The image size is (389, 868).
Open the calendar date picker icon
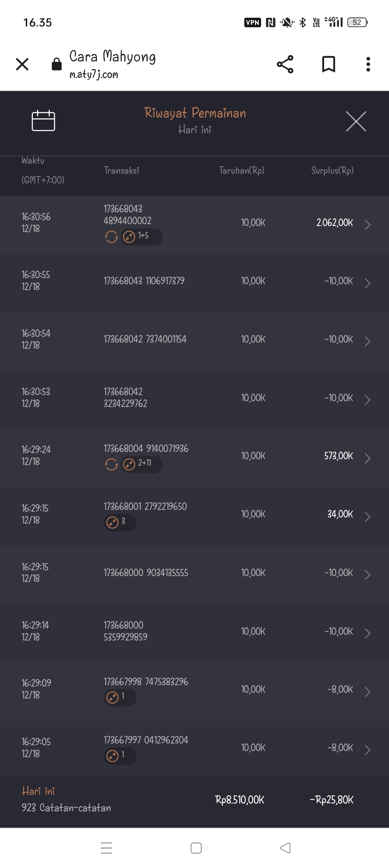[43, 121]
